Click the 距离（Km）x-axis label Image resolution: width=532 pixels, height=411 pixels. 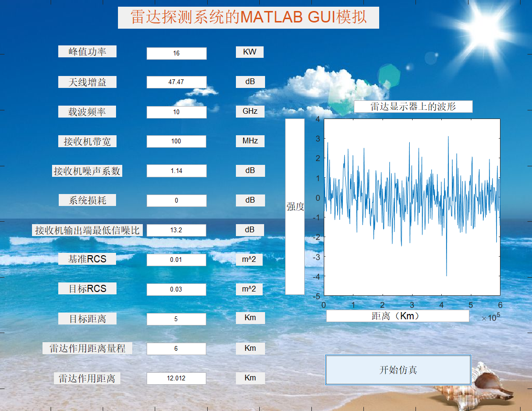(398, 316)
